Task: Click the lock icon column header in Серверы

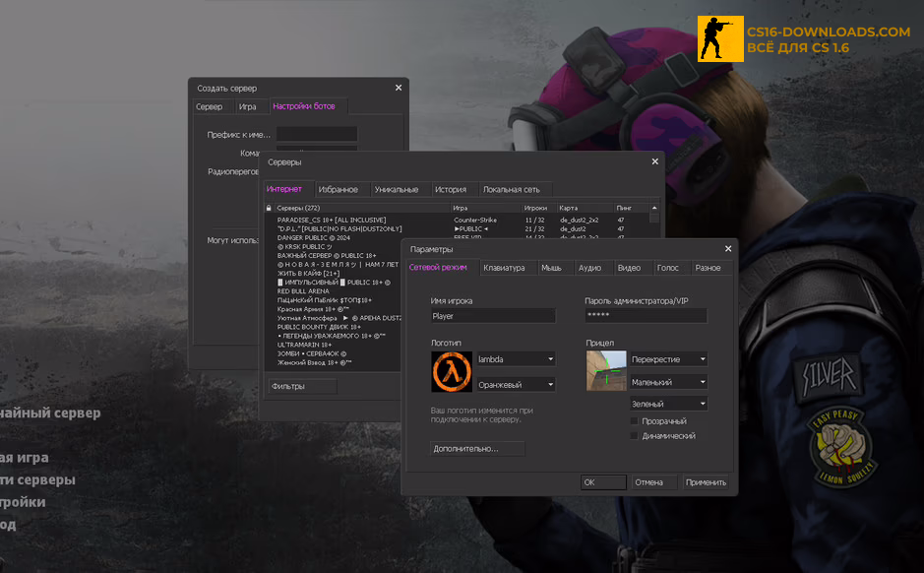Action: pos(269,208)
